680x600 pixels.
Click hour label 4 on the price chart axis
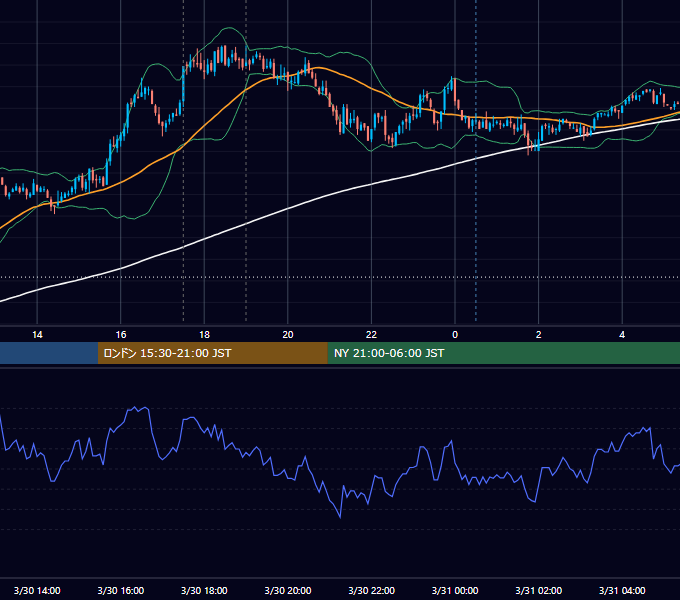[622, 335]
